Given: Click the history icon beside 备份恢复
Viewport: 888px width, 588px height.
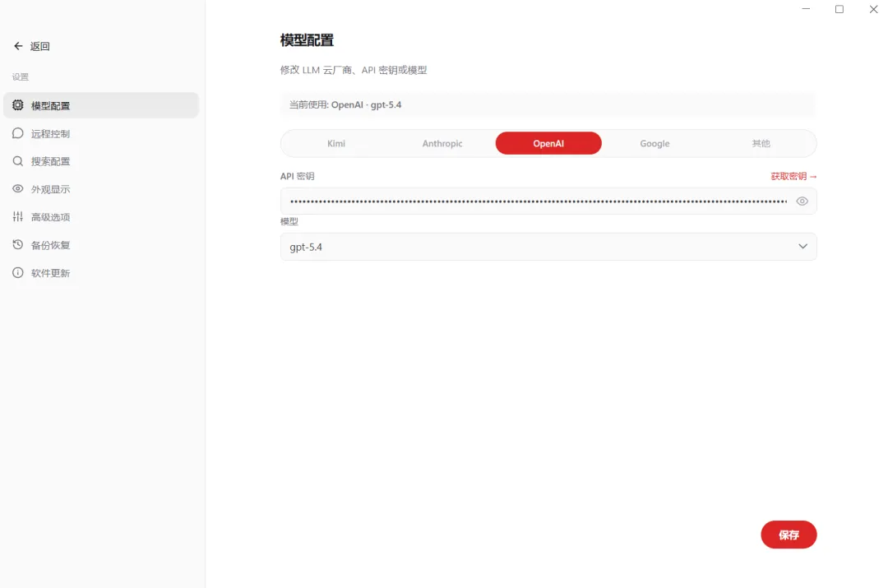Looking at the screenshot, I should [18, 245].
